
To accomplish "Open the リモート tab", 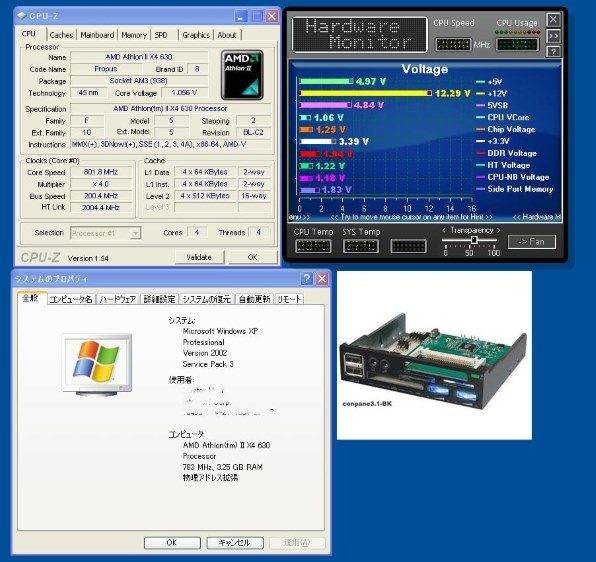I will [289, 299].
